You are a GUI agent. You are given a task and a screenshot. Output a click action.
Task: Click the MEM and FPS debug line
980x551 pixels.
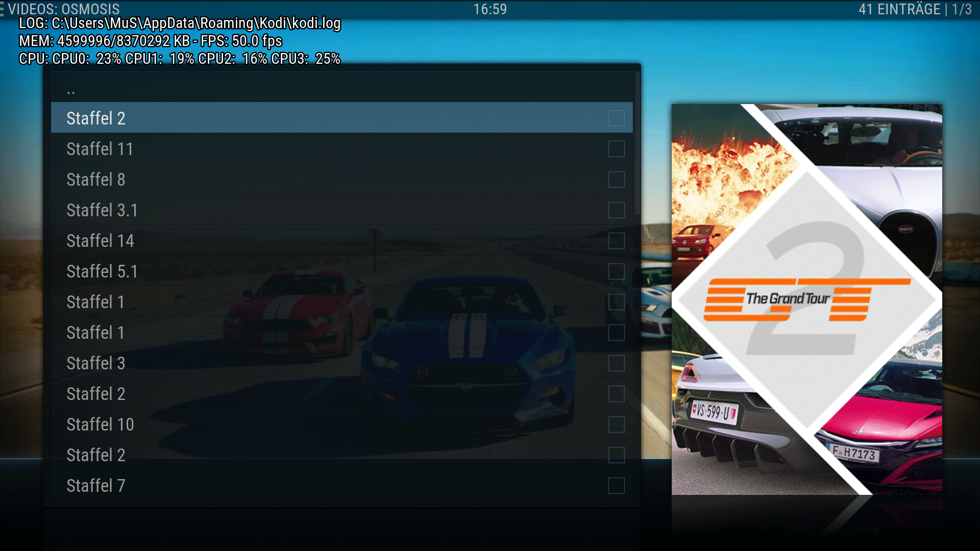click(x=151, y=41)
